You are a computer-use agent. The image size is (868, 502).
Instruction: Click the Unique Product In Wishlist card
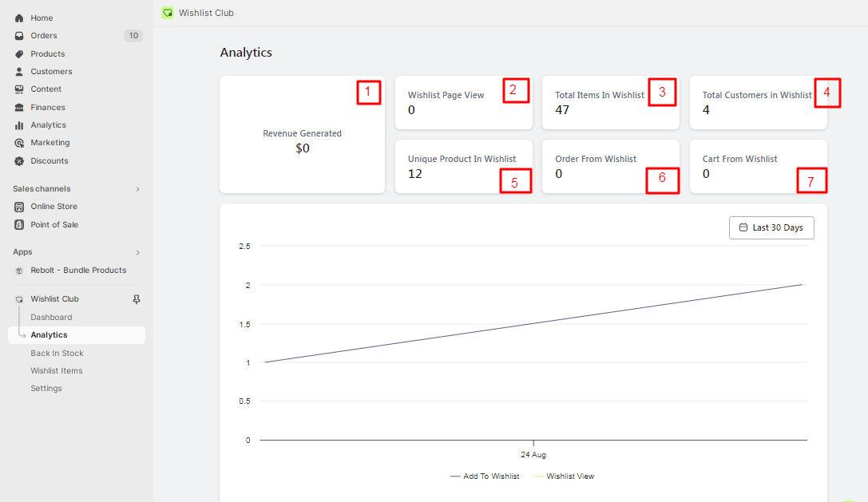click(x=464, y=167)
